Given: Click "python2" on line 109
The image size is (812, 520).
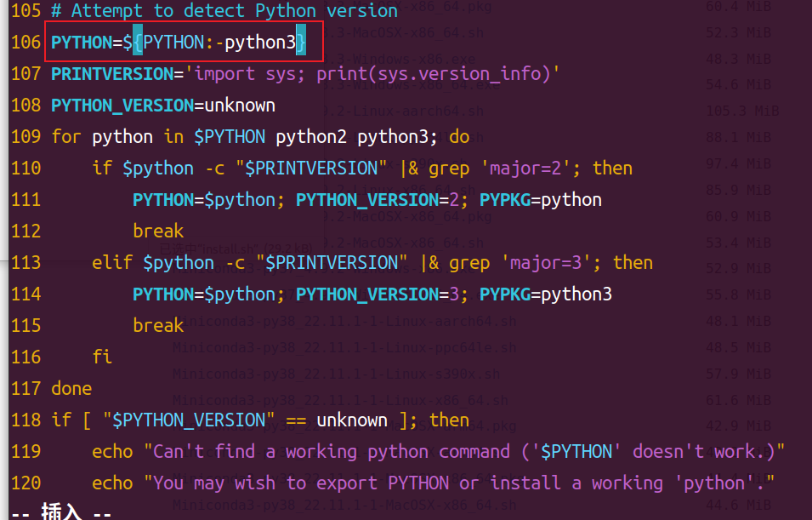Looking at the screenshot, I should [x=311, y=137].
